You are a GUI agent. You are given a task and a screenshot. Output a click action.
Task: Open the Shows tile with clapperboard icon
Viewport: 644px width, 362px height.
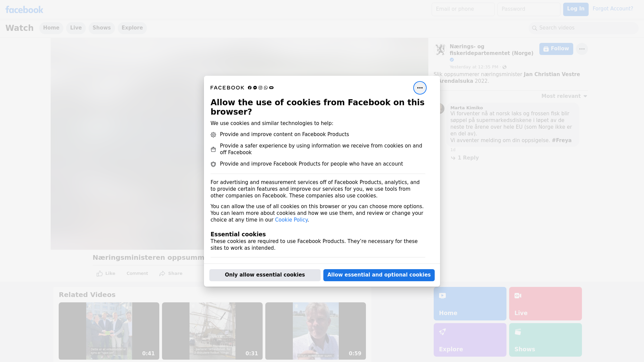(545, 340)
